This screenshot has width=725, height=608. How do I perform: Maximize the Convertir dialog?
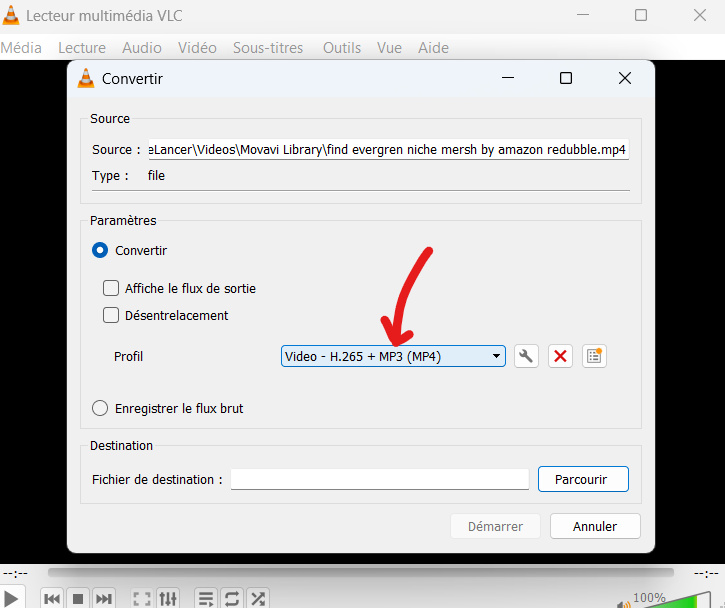[566, 78]
